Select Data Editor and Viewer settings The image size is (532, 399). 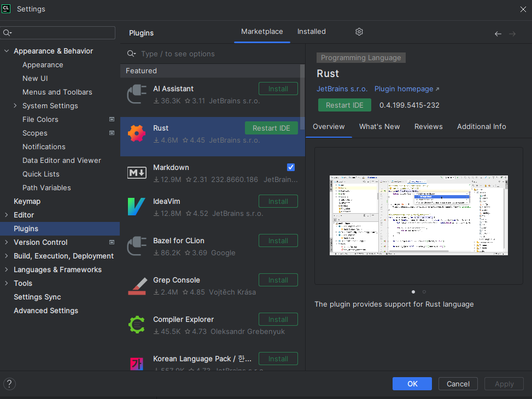62,160
